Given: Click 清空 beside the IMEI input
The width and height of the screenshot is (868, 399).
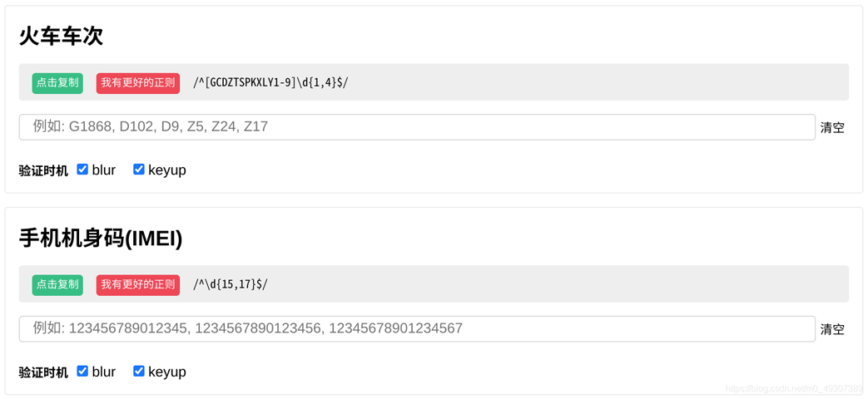Looking at the screenshot, I should 832,330.
